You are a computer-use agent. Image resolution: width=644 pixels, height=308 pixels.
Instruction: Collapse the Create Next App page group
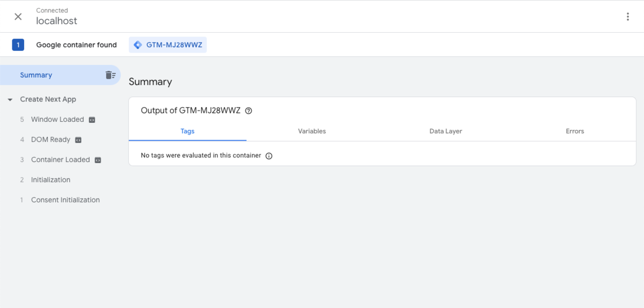click(x=10, y=100)
